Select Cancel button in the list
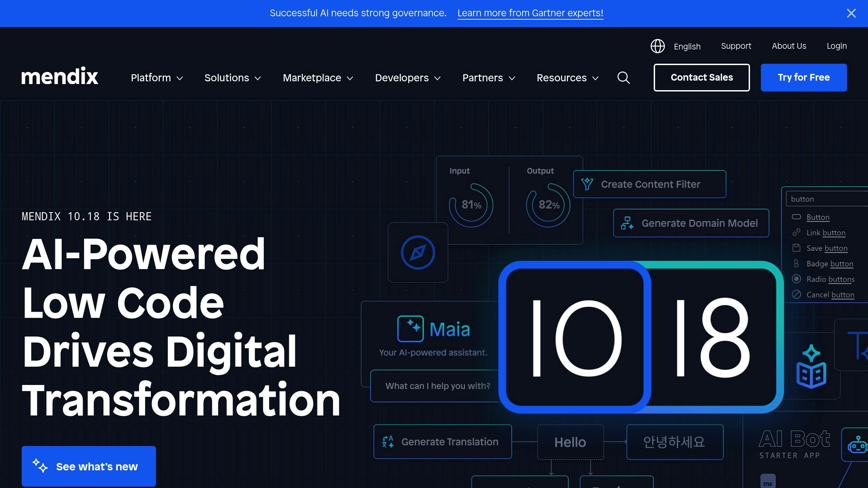Image resolution: width=868 pixels, height=488 pixels. coord(830,295)
